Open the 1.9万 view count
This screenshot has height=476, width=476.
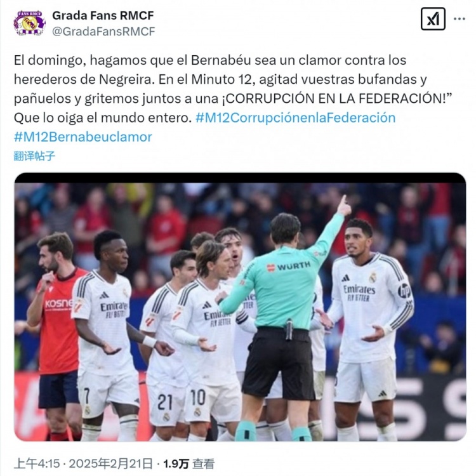point(176,463)
